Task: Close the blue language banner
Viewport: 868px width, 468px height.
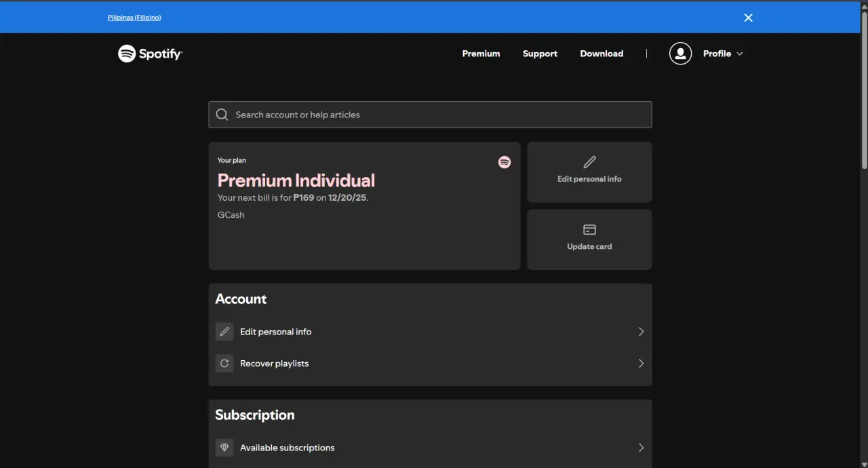Action: (x=748, y=18)
